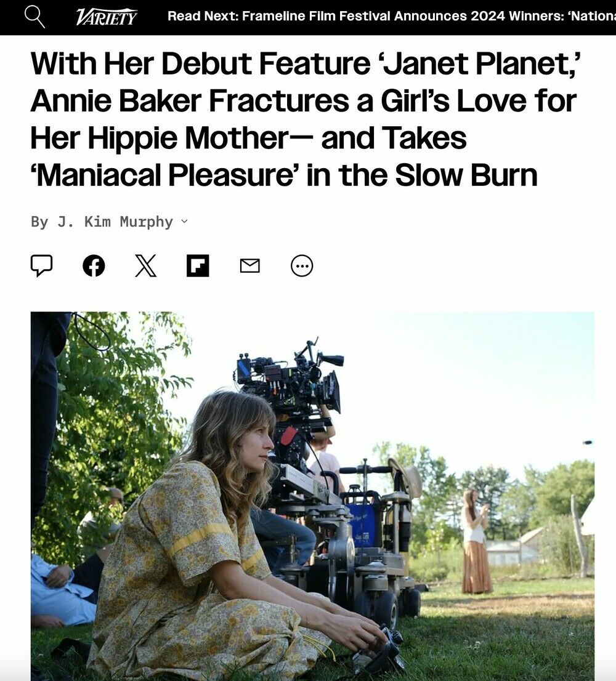
Task: Open J. Kim Murphy author link
Action: tap(115, 222)
